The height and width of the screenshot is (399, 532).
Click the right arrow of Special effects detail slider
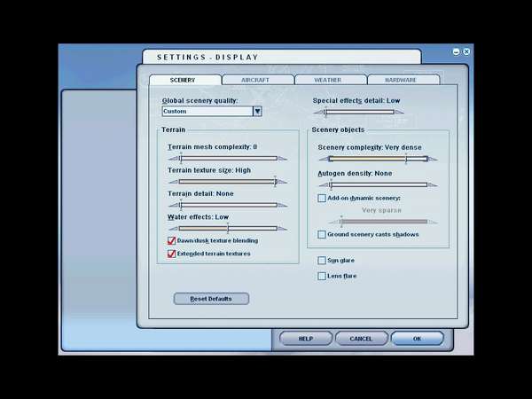[x=399, y=112]
